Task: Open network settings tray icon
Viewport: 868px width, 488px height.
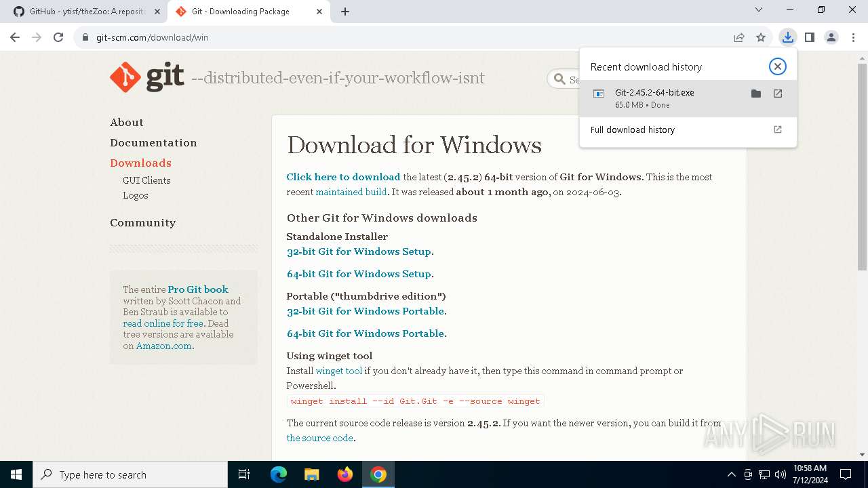Action: pos(764,474)
